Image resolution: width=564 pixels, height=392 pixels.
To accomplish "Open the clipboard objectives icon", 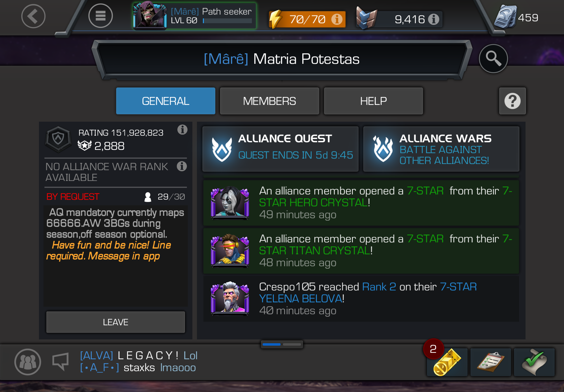I will (x=491, y=362).
